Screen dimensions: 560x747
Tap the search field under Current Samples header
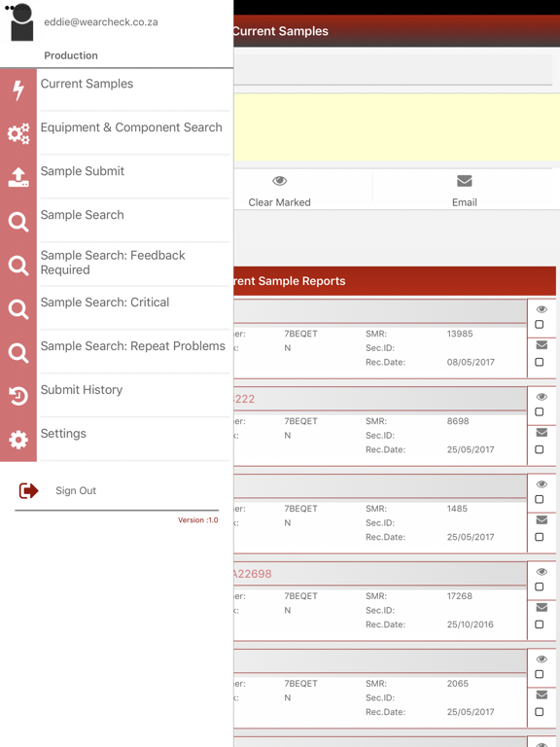[393, 70]
